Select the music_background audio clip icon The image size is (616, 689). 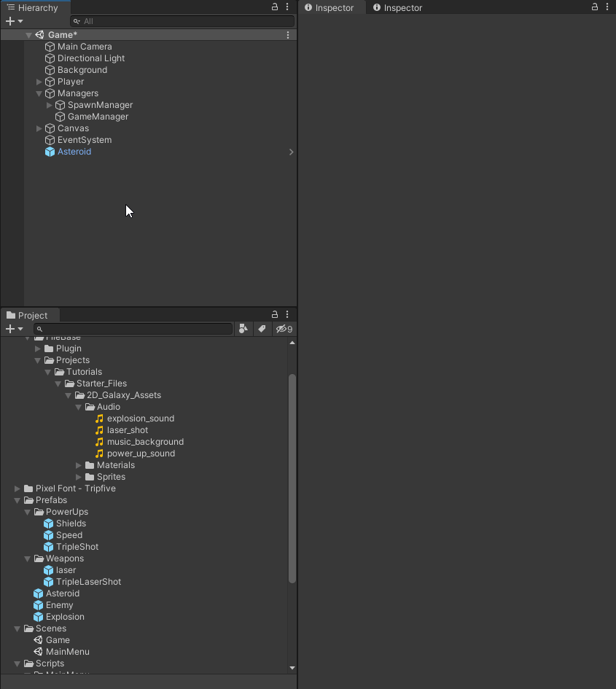click(x=100, y=442)
